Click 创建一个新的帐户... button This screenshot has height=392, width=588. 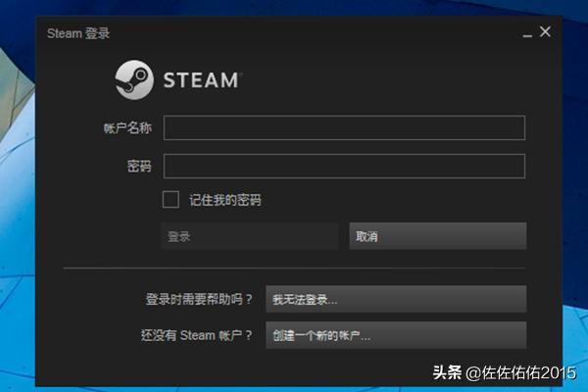396,335
